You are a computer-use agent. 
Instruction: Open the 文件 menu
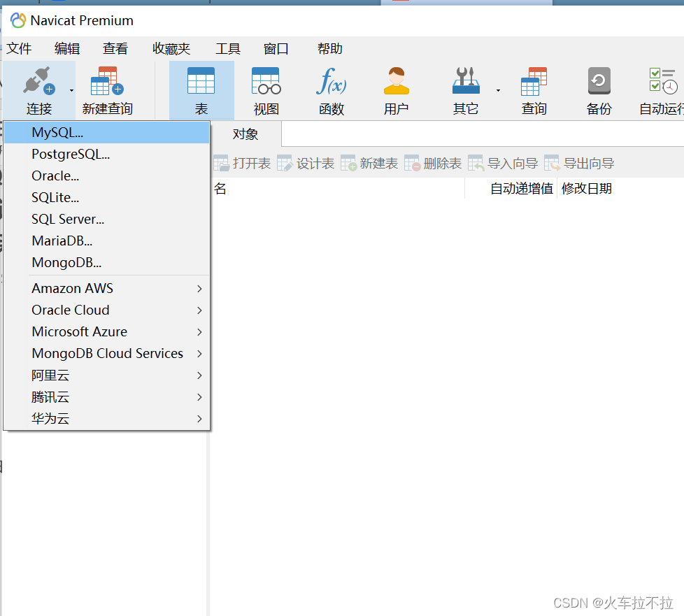point(19,48)
